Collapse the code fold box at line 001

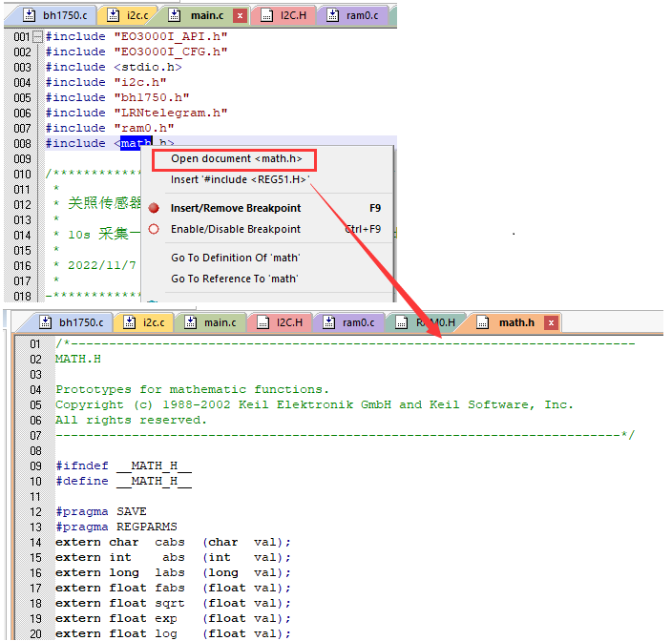click(38, 36)
